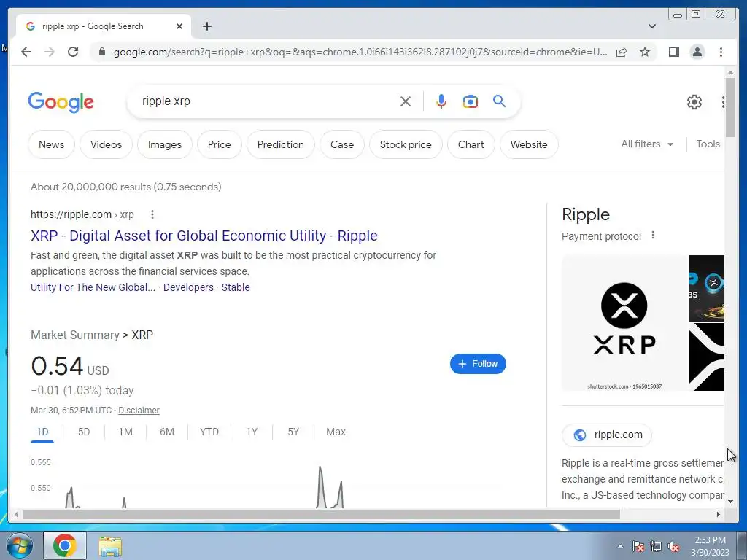Viewport: 747px width, 560px height.
Task: Click the Google logo
Action: (x=61, y=102)
